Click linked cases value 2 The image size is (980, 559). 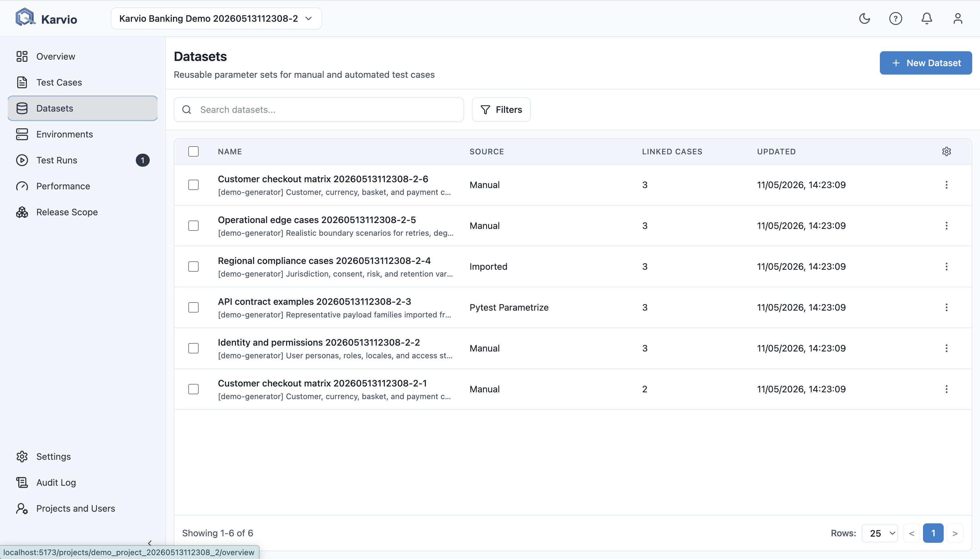645,389
